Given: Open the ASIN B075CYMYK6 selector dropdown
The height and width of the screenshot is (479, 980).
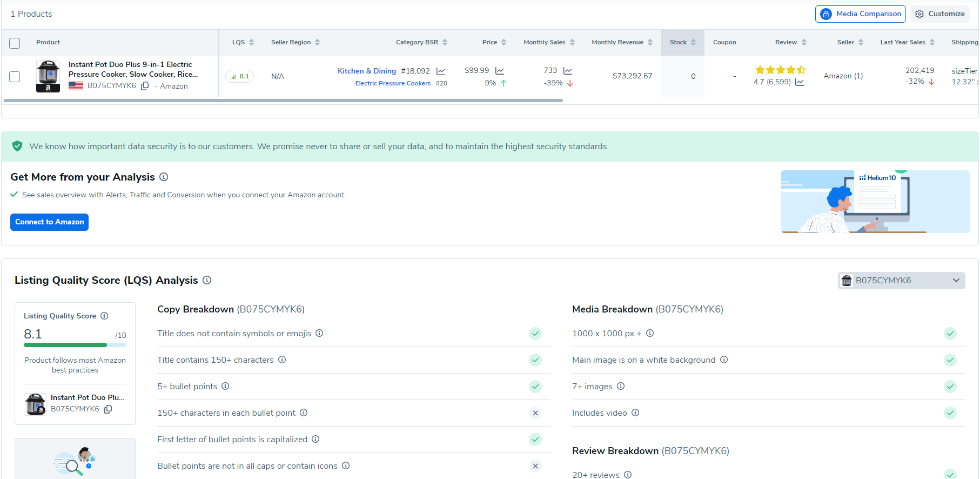Looking at the screenshot, I should click(x=901, y=280).
